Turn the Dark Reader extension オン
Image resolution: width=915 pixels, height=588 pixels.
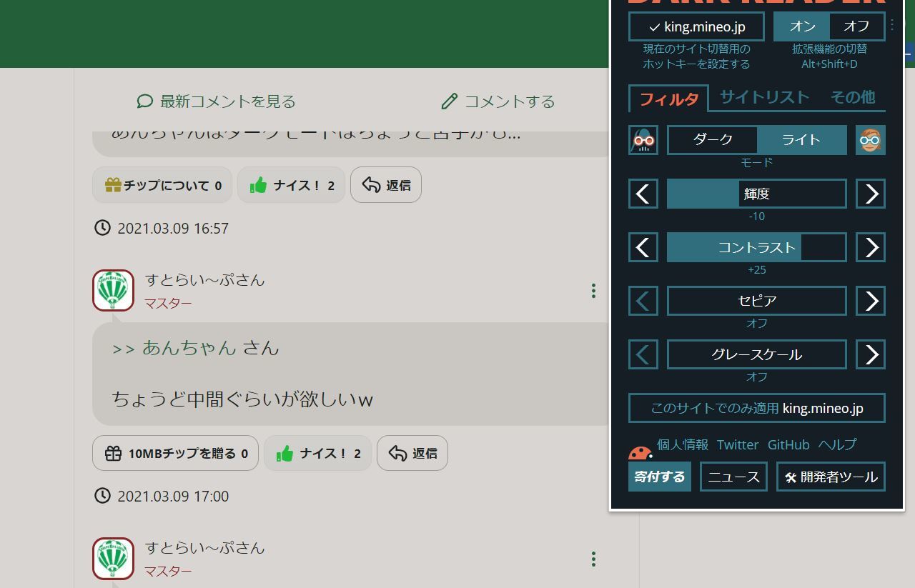pyautogui.click(x=802, y=26)
